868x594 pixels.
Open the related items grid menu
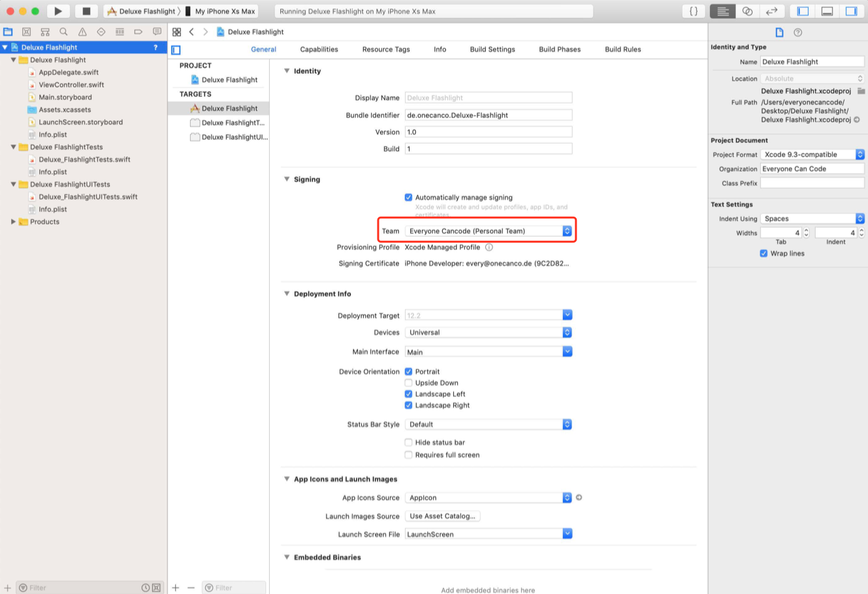click(x=176, y=32)
